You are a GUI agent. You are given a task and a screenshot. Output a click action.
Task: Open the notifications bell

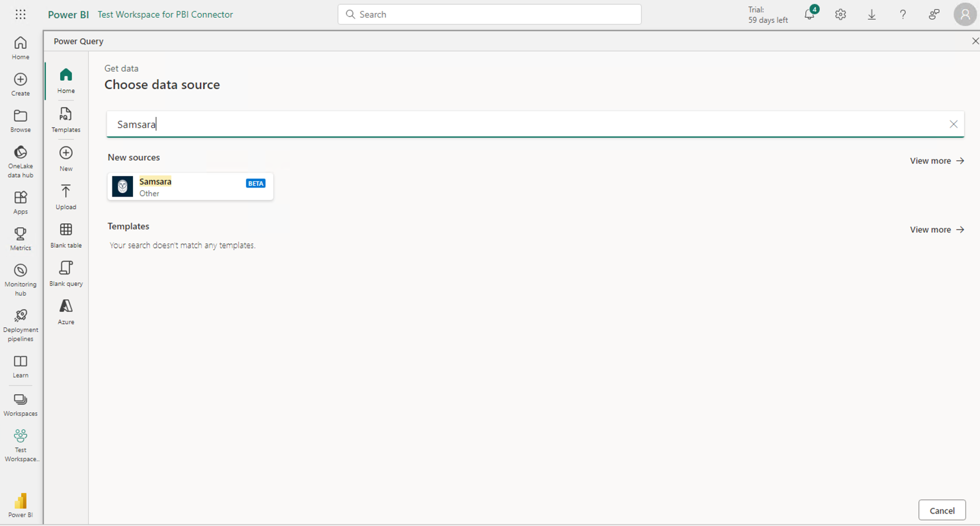[x=809, y=14]
